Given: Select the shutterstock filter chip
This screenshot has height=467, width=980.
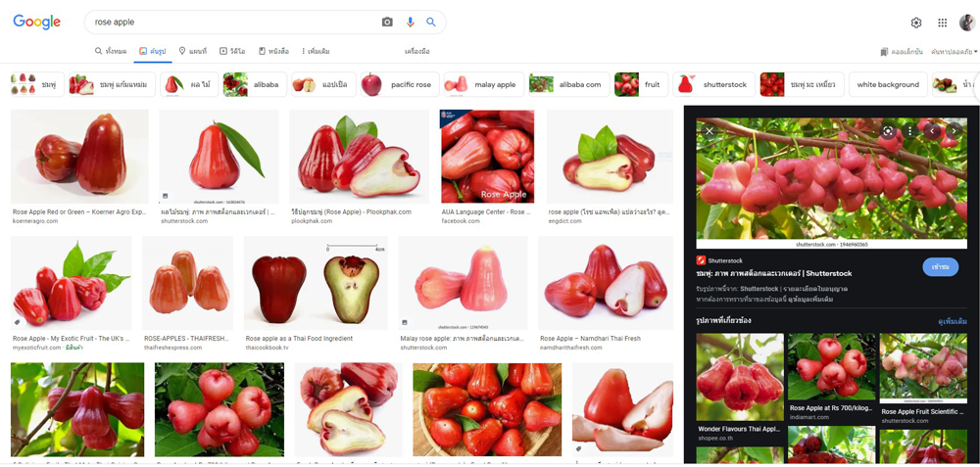Looking at the screenshot, I should 714,84.
